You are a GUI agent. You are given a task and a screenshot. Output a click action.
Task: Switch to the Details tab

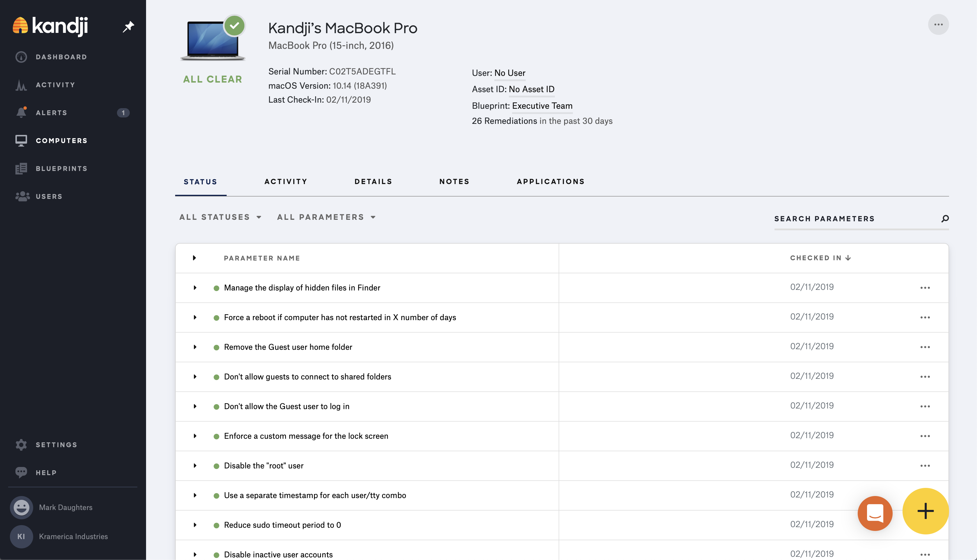373,181
